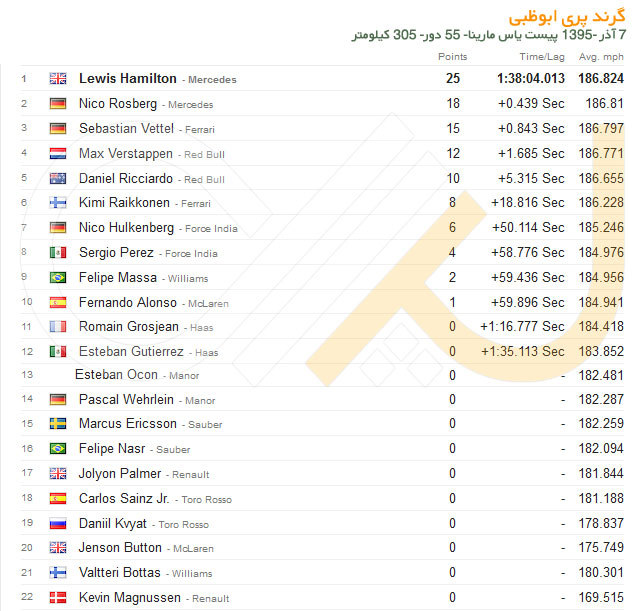Click the Mexican flag next to Sergio Perez
The image size is (643, 611).
pos(58,253)
